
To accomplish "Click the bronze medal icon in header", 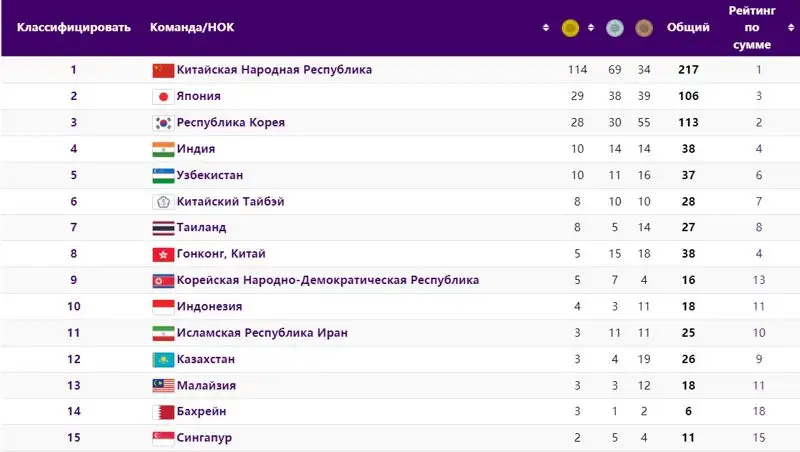I will coord(644,28).
